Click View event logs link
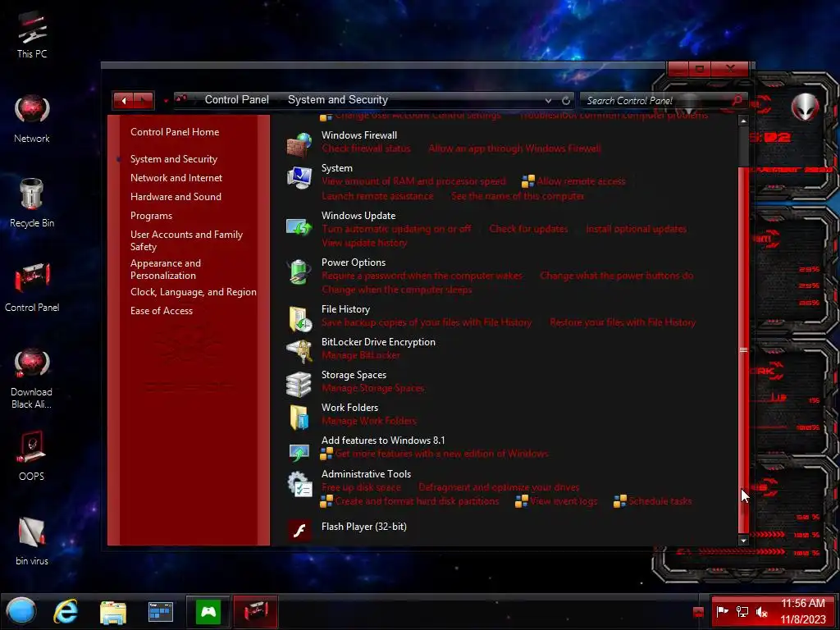This screenshot has width=840, height=630. point(563,501)
